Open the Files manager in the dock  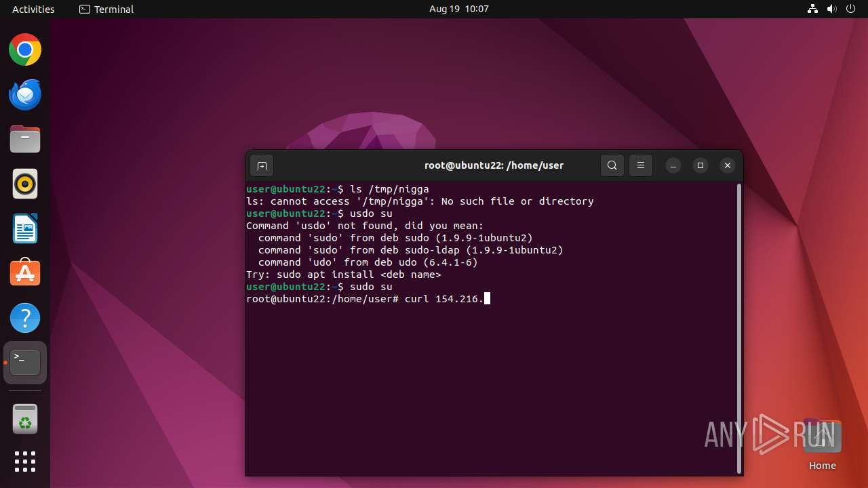[x=25, y=140]
